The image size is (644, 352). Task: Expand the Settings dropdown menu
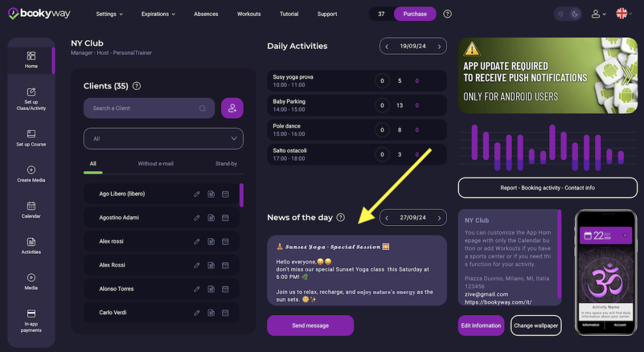pos(109,14)
